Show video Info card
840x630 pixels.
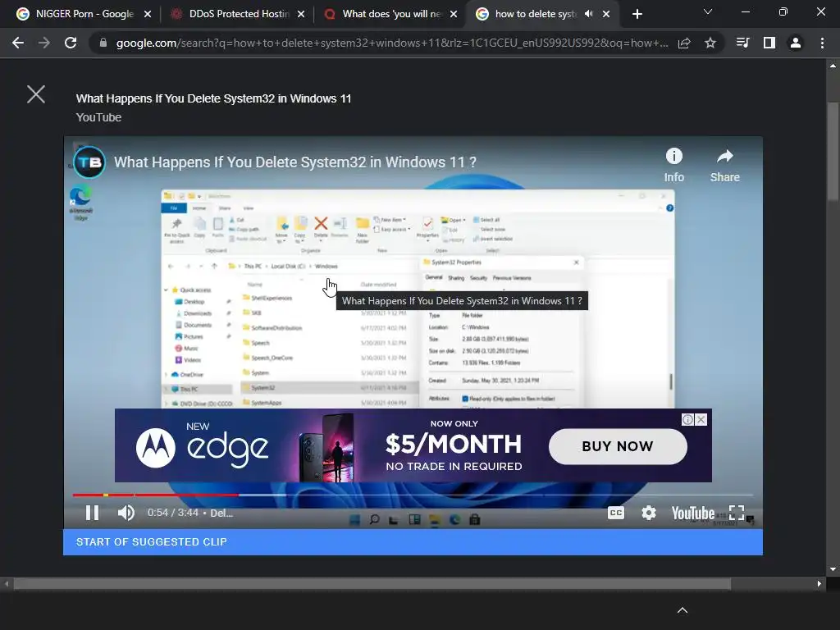pyautogui.click(x=674, y=166)
